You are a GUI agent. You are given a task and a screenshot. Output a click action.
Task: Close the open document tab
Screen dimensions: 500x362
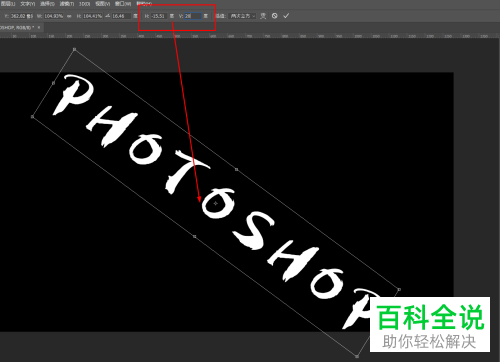click(x=39, y=27)
